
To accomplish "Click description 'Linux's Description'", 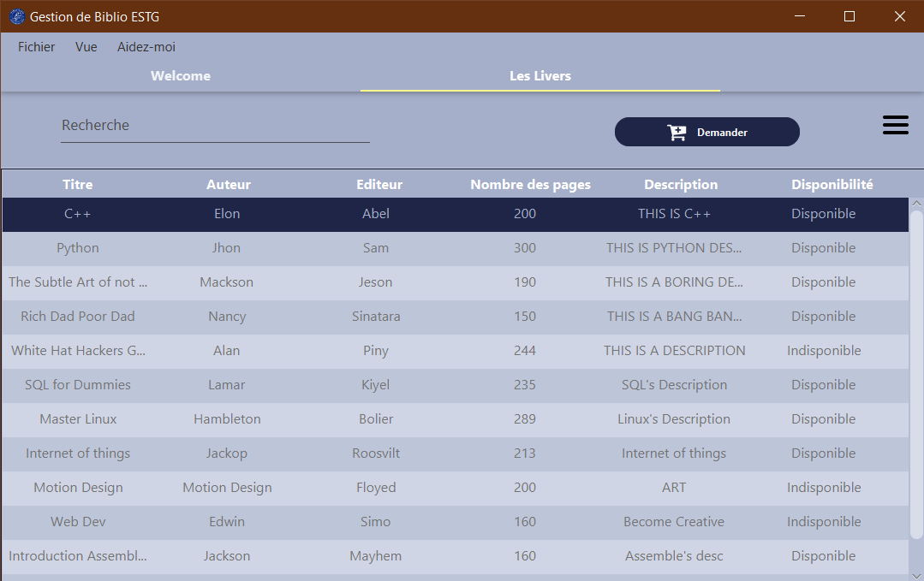I will [674, 419].
